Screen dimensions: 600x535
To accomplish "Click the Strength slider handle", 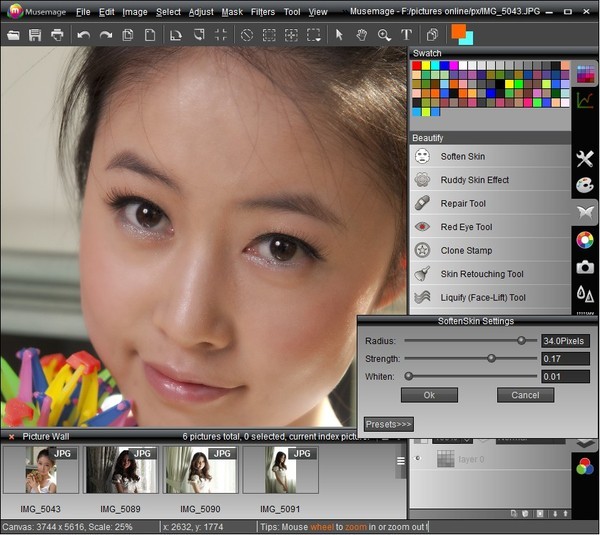I will [x=491, y=358].
